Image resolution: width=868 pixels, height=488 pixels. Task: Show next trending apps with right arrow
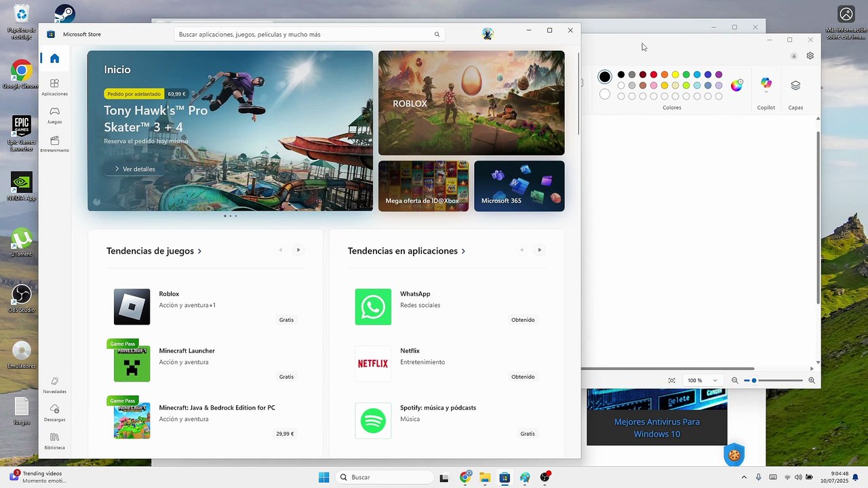click(x=539, y=250)
